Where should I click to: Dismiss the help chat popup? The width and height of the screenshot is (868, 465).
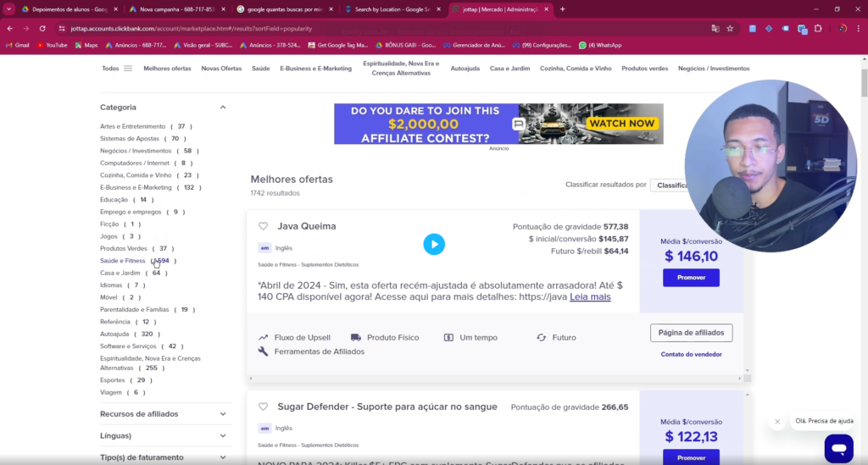coord(777,421)
